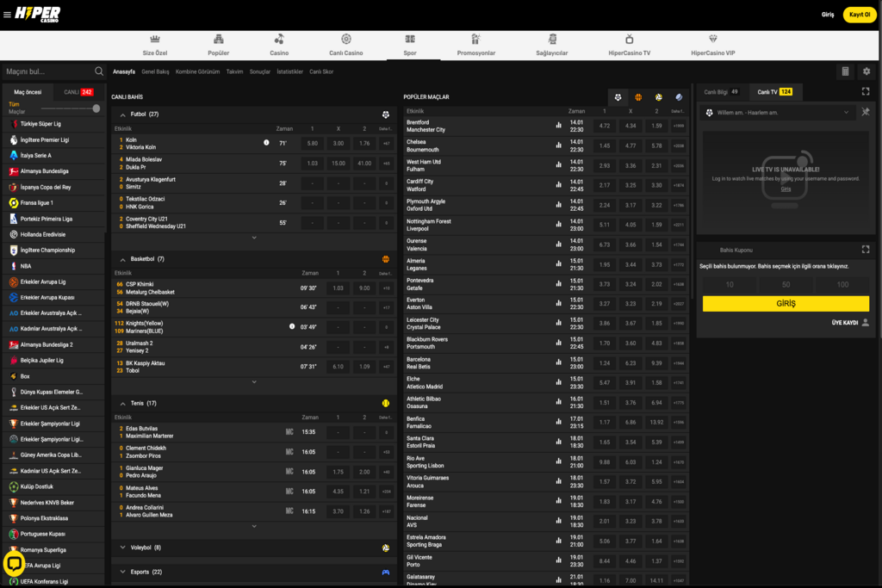This screenshot has width=882, height=588.
Task: Click the search magnifier in Maçını bul
Action: (99, 71)
